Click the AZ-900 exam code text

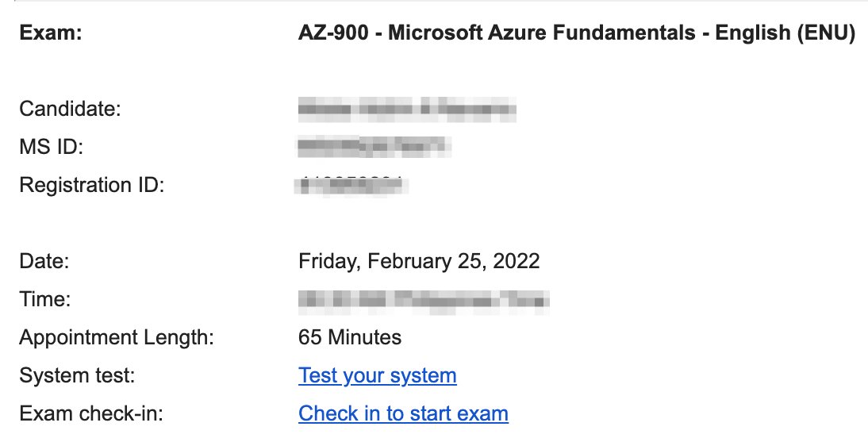pos(333,33)
